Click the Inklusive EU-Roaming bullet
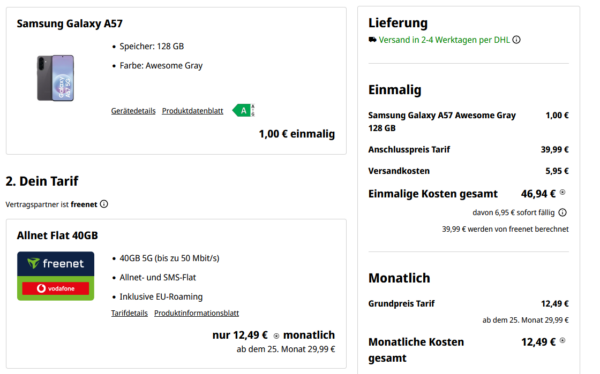 (161, 297)
